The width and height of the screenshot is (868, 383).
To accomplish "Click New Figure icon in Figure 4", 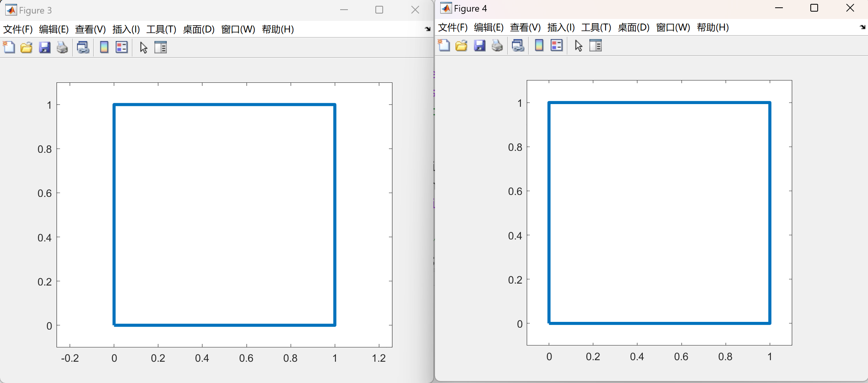I will 444,45.
